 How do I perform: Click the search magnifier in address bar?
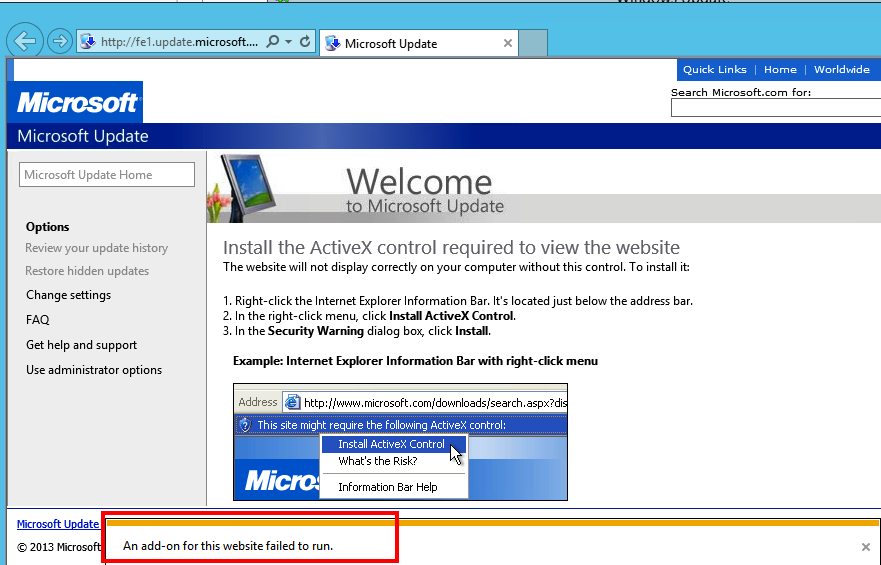(x=272, y=42)
